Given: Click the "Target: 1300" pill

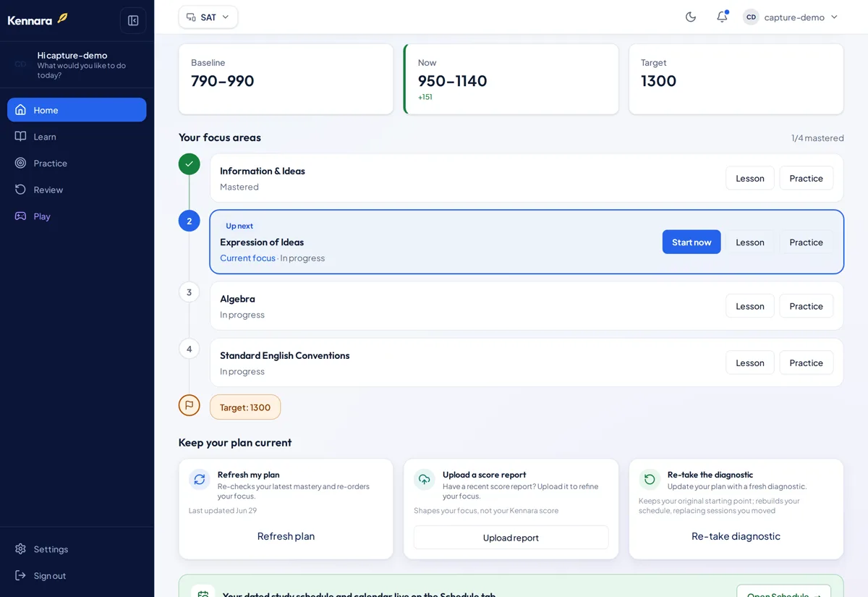Looking at the screenshot, I should point(245,407).
